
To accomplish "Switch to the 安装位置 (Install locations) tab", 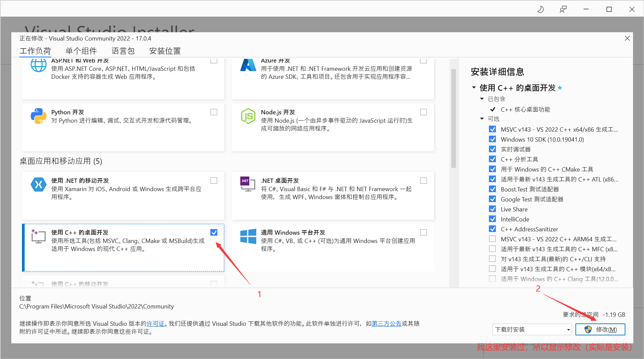I will (x=165, y=51).
